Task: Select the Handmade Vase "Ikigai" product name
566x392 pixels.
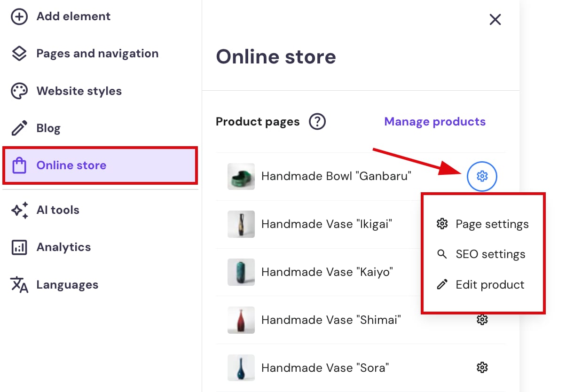Action: (327, 224)
